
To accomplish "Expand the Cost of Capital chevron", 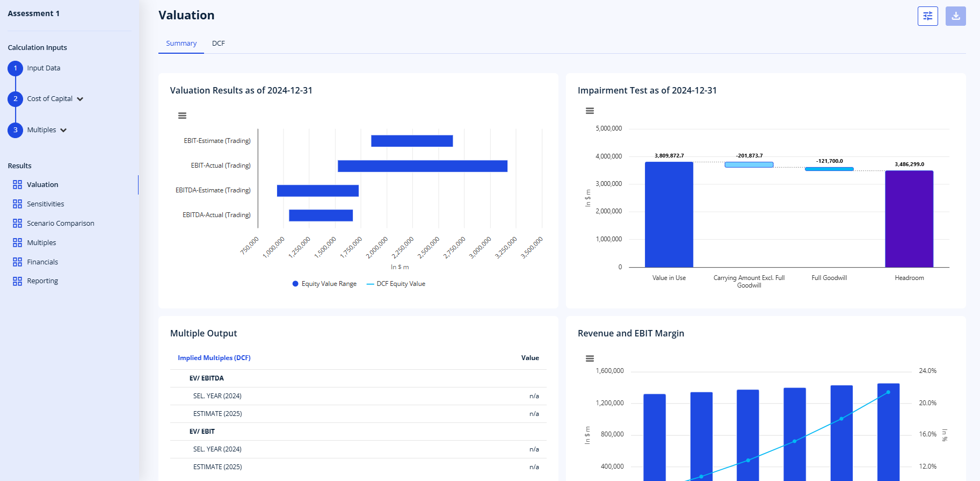I will point(80,99).
